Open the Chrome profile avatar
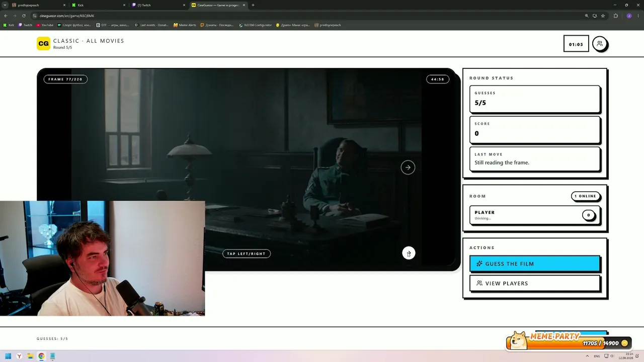644x362 pixels. (629, 16)
